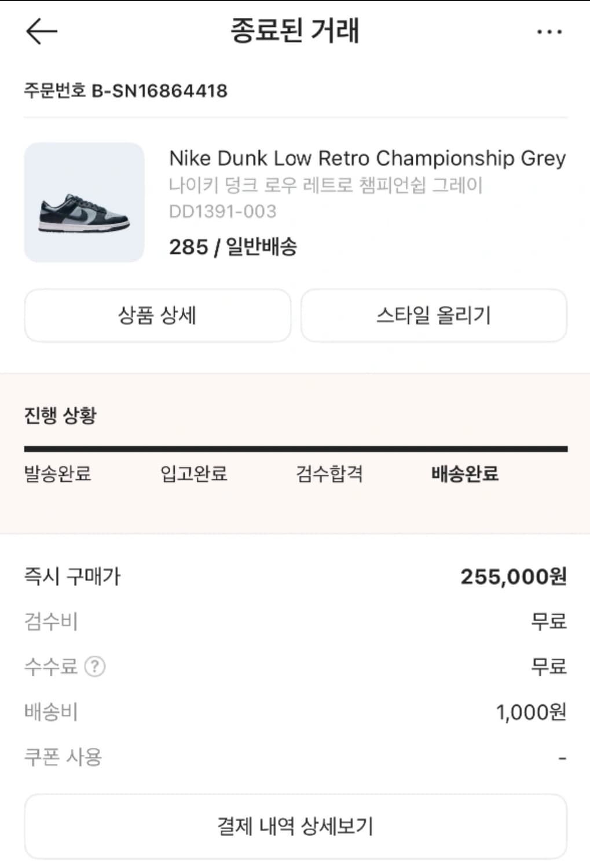The image size is (590, 868).
Task: Click the black delivery progress bar
Action: click(x=295, y=448)
